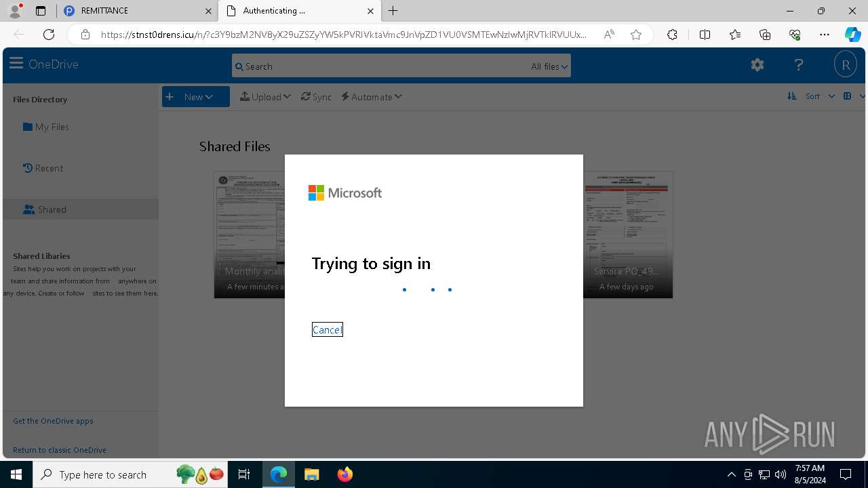Open Browser essentials heart icon
Viewport: 868px width, 488px height.
(x=795, y=35)
